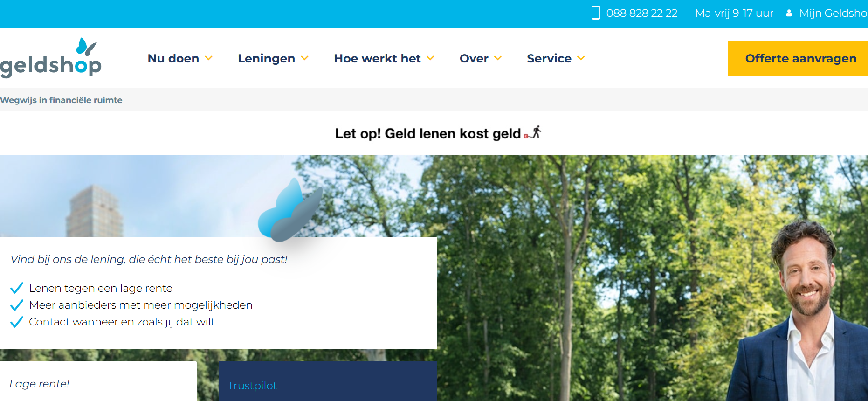Click the Offerte aanvragen button
The height and width of the screenshot is (401, 868).
point(798,58)
